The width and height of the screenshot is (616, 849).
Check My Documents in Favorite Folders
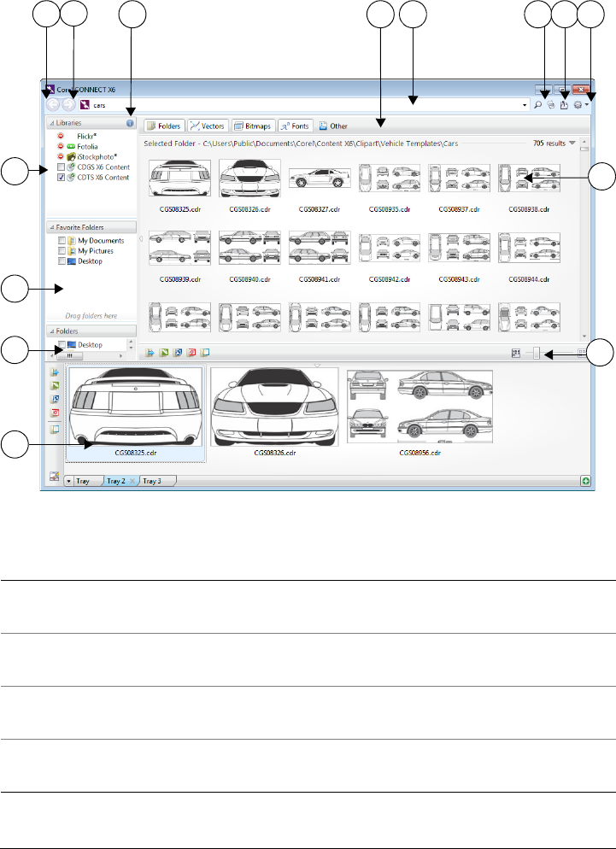tap(62, 240)
